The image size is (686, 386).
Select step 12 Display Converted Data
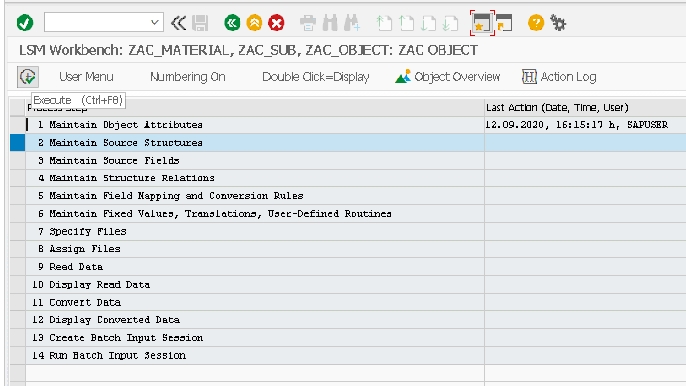pyautogui.click(x=255, y=320)
